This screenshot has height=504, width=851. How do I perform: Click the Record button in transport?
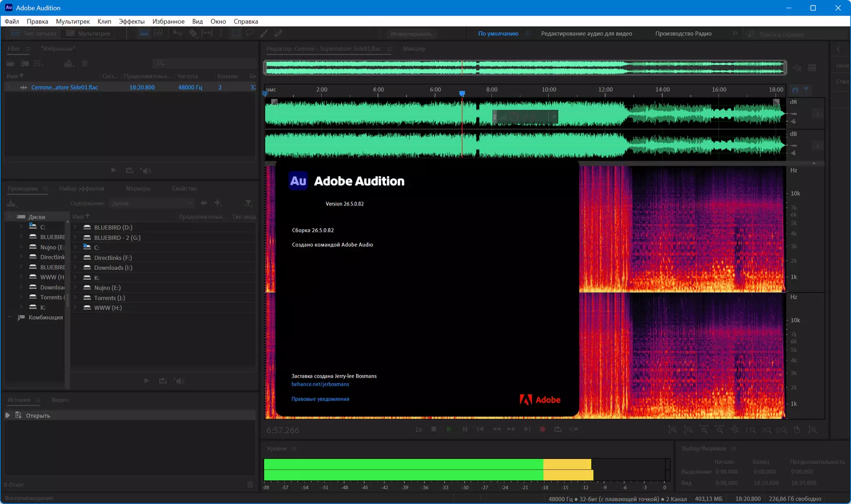tap(543, 429)
